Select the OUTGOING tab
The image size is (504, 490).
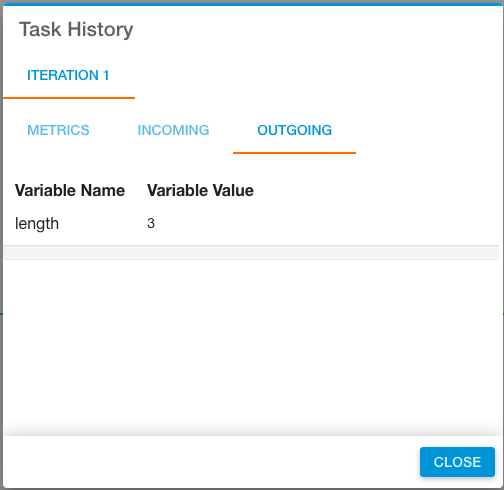point(294,130)
